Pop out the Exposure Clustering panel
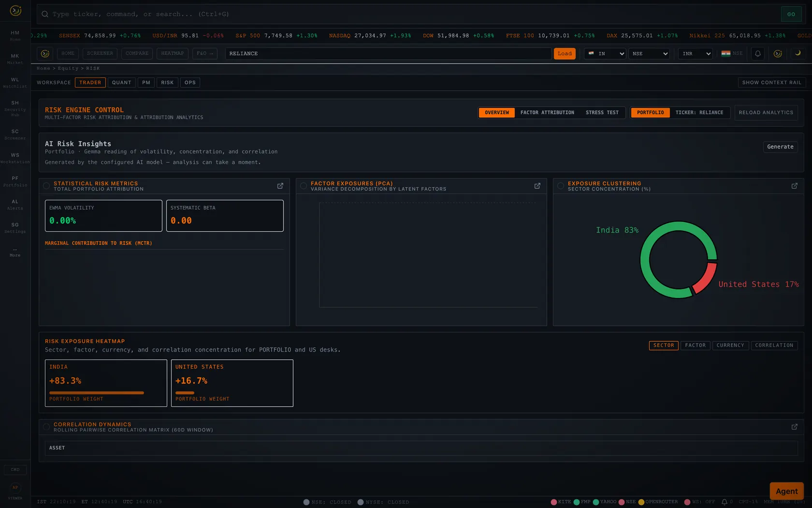Screen dimensions: 812x508 click(795, 186)
